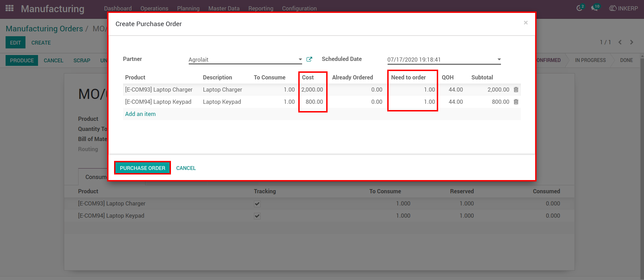Viewport: 644px width, 280px height.
Task: Go to the next record arrow
Action: point(631,42)
